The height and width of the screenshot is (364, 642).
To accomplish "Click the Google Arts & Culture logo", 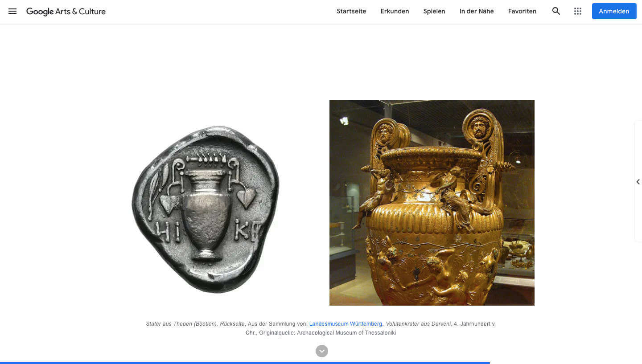I will (66, 12).
